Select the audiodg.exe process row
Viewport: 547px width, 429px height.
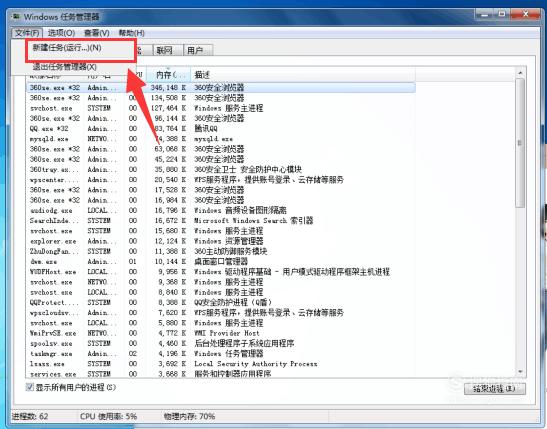(x=221, y=210)
